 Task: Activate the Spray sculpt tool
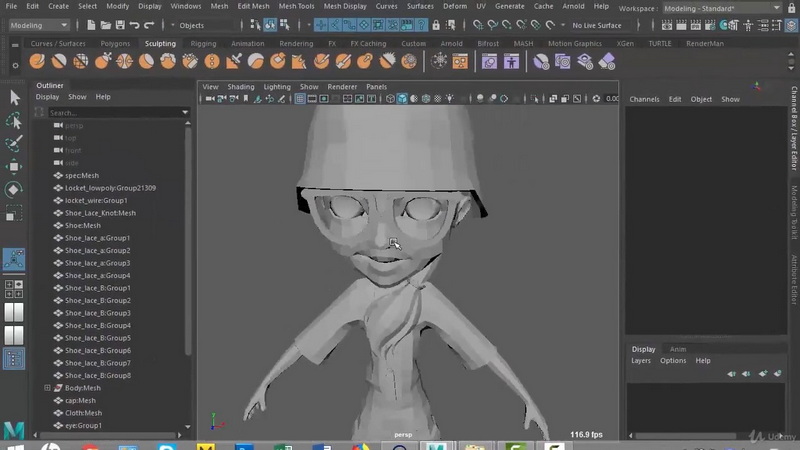pyautogui.click(x=190, y=62)
